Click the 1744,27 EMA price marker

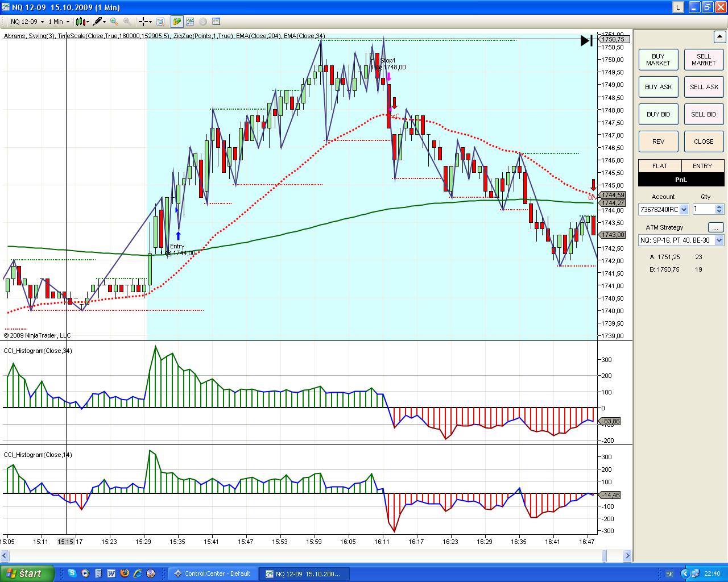(x=613, y=203)
